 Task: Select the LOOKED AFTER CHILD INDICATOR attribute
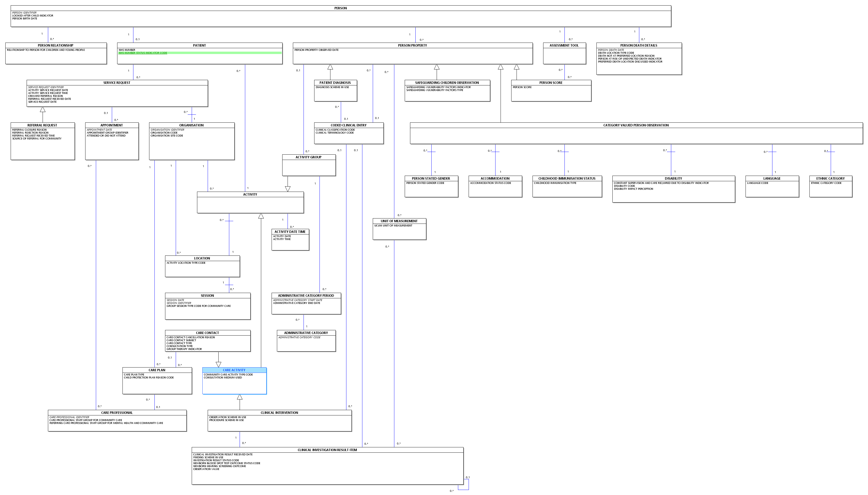(x=33, y=16)
